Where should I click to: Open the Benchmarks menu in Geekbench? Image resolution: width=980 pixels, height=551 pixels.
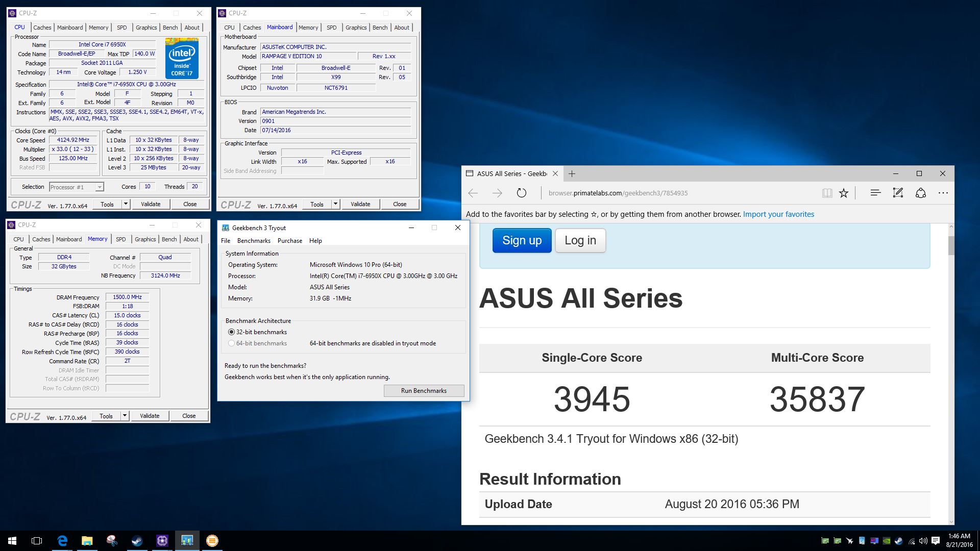click(254, 241)
